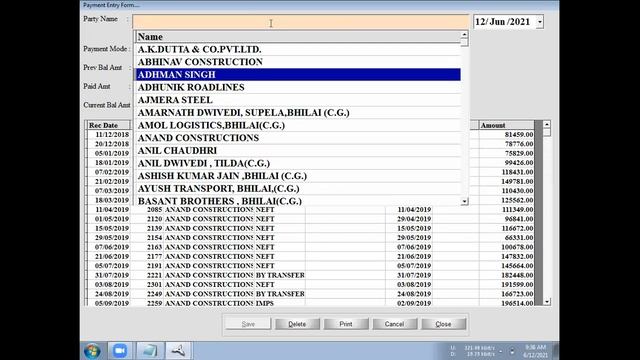Click the system tray clock showing 9:36 AM
Screen dimensions: 640x360
pos(535,351)
